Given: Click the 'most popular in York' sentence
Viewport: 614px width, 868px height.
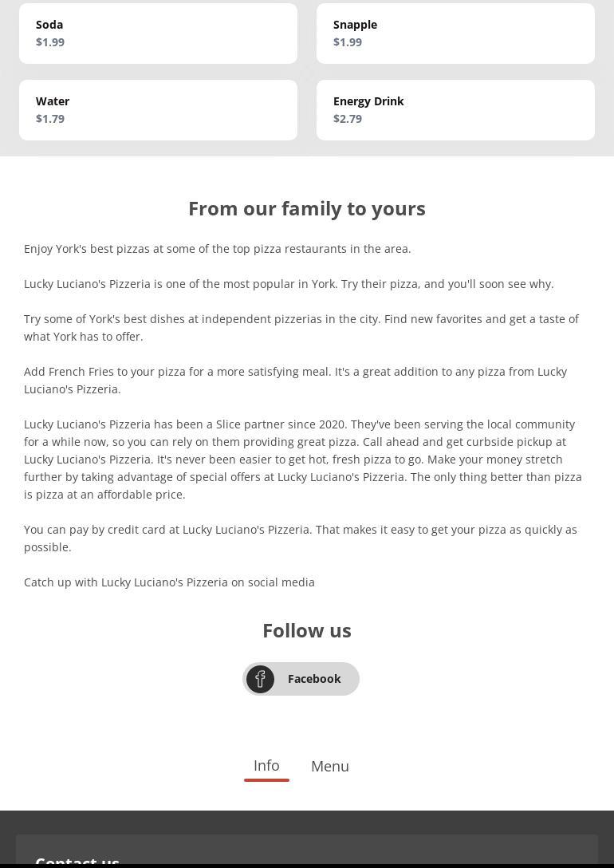Looking at the screenshot, I should tap(289, 284).
